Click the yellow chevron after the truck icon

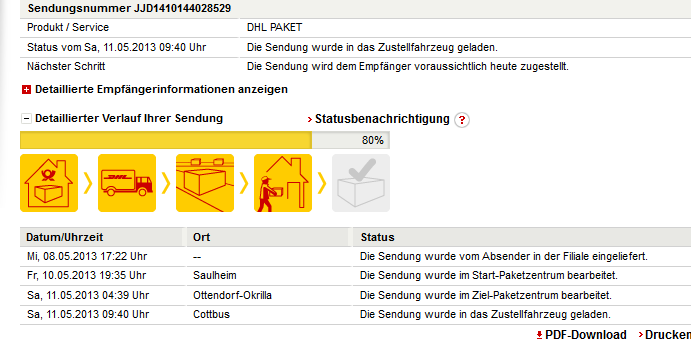tap(166, 183)
